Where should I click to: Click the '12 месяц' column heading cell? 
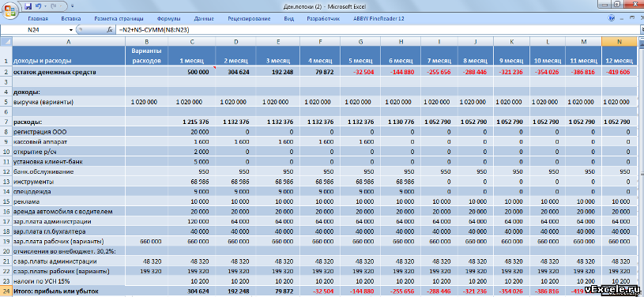click(x=619, y=56)
